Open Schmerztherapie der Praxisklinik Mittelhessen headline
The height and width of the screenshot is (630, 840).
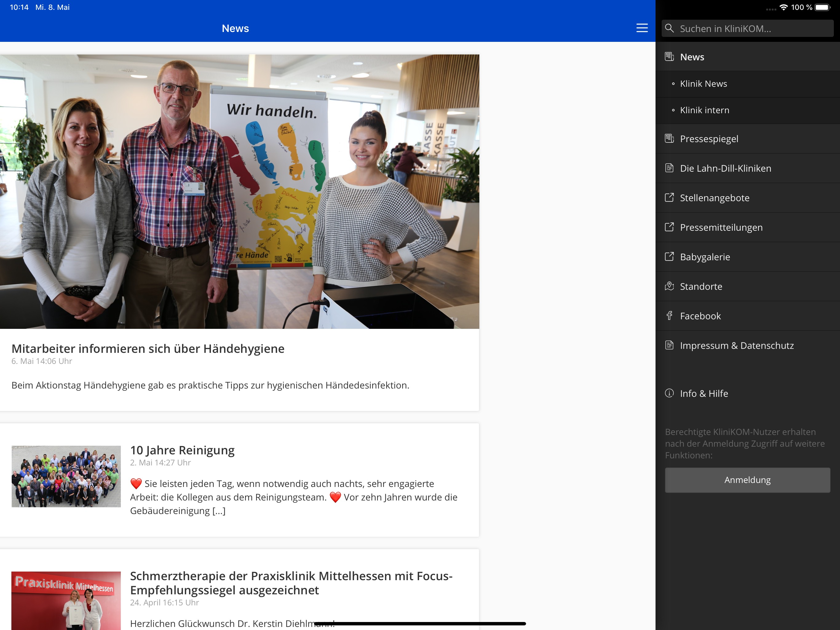291,583
